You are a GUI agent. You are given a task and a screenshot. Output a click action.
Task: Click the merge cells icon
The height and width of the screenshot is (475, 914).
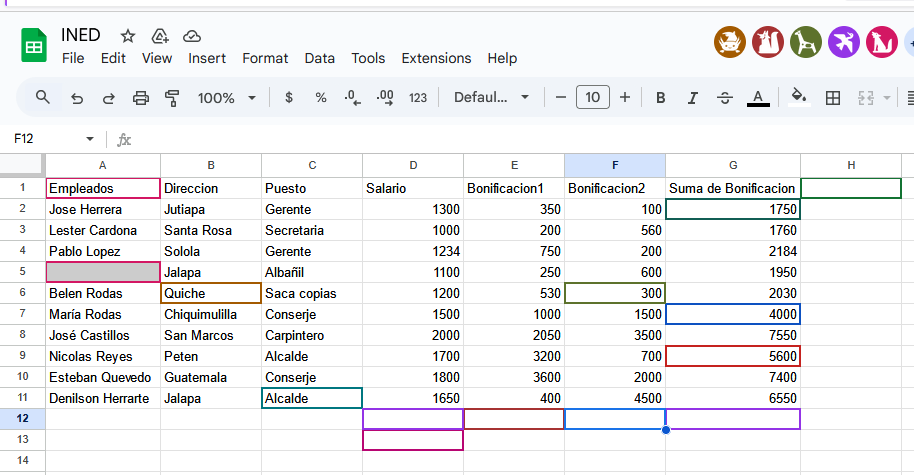click(x=866, y=98)
